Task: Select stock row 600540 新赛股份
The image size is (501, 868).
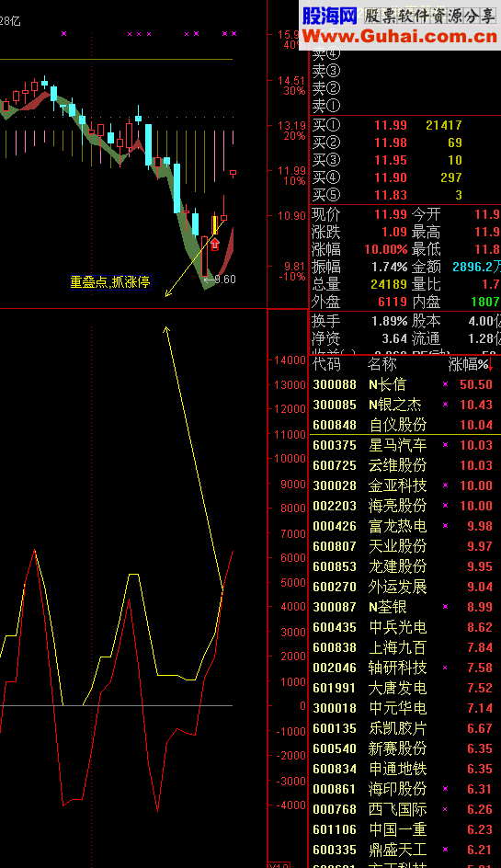Action: (x=404, y=748)
